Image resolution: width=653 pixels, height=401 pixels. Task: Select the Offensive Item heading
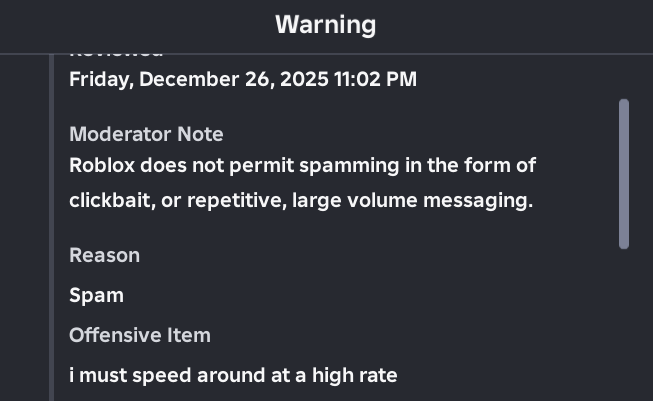point(140,335)
